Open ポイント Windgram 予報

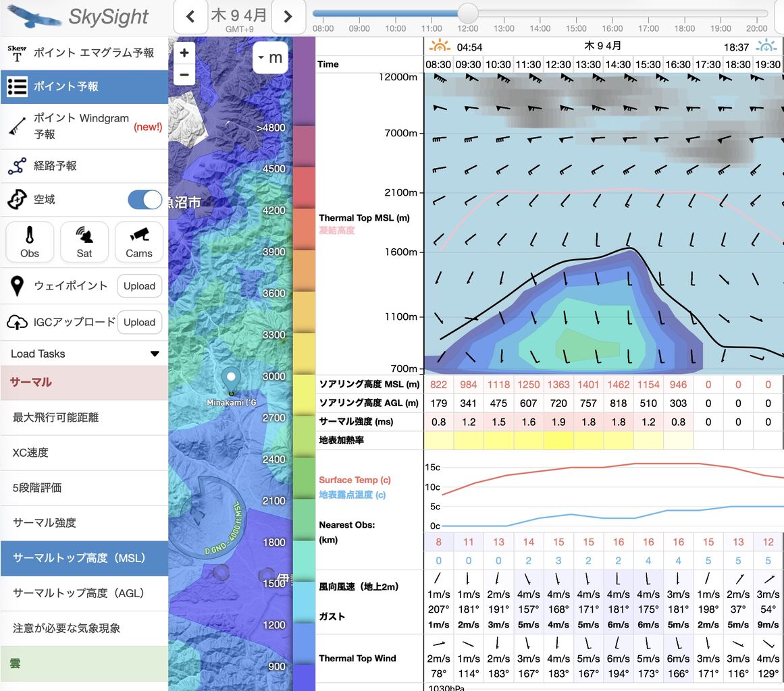84,126
